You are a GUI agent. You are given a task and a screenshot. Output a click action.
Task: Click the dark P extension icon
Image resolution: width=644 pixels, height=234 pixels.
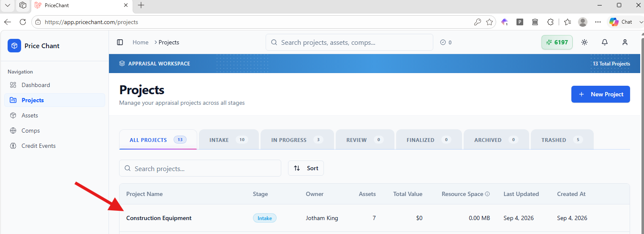520,22
